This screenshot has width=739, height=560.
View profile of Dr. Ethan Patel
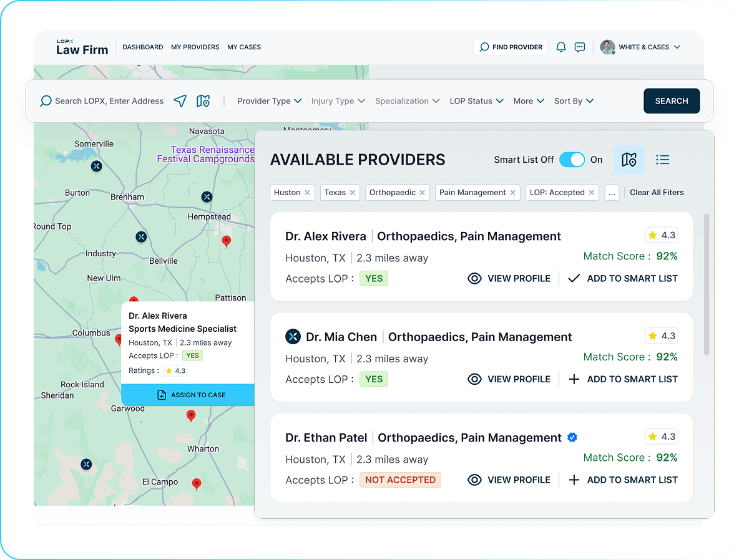[509, 480]
